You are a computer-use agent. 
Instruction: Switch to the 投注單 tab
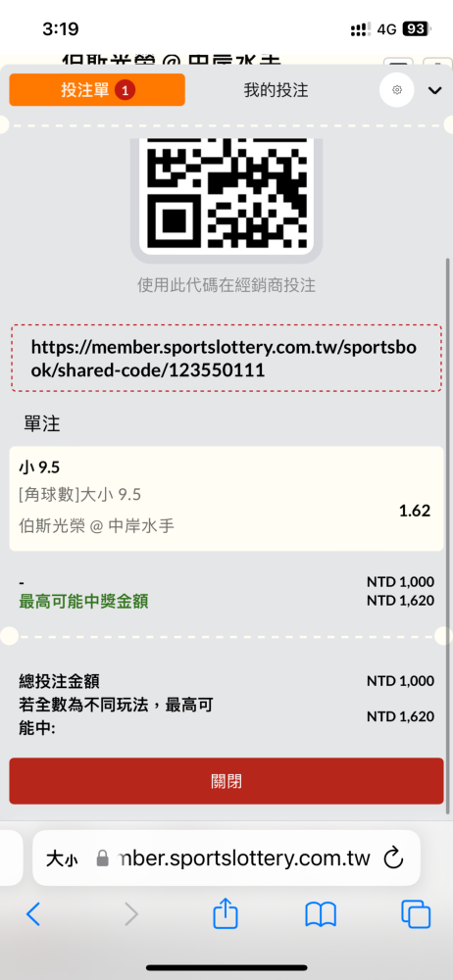pyautogui.click(x=97, y=90)
